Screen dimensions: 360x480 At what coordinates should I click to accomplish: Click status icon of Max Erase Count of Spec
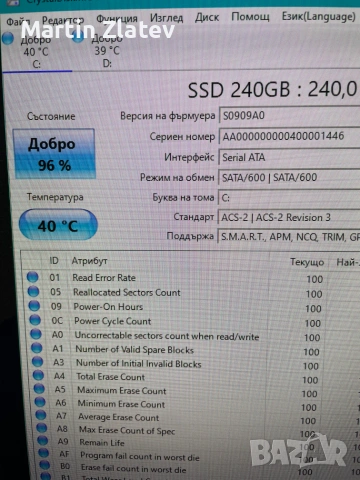click(x=42, y=428)
